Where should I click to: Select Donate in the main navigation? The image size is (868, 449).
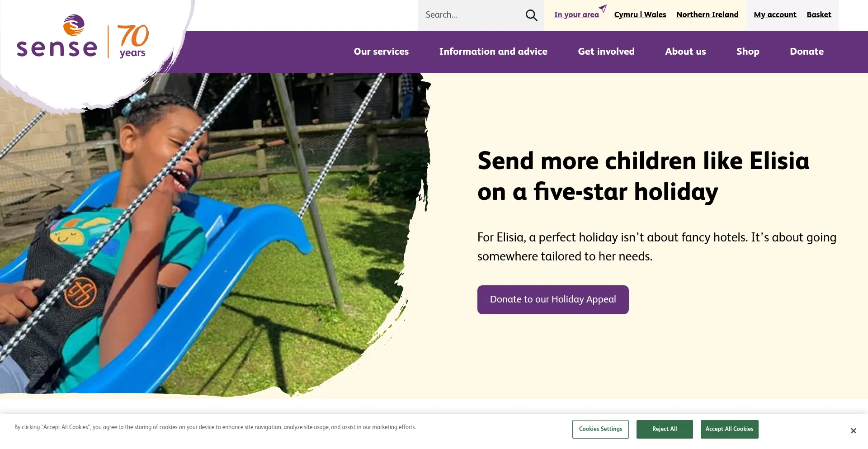pyautogui.click(x=807, y=52)
